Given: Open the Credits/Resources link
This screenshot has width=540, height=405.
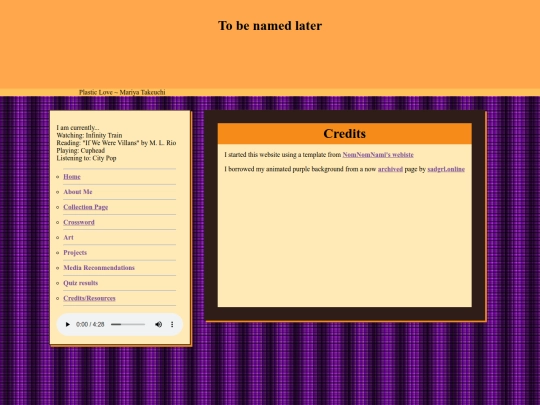Looking at the screenshot, I should (89, 298).
